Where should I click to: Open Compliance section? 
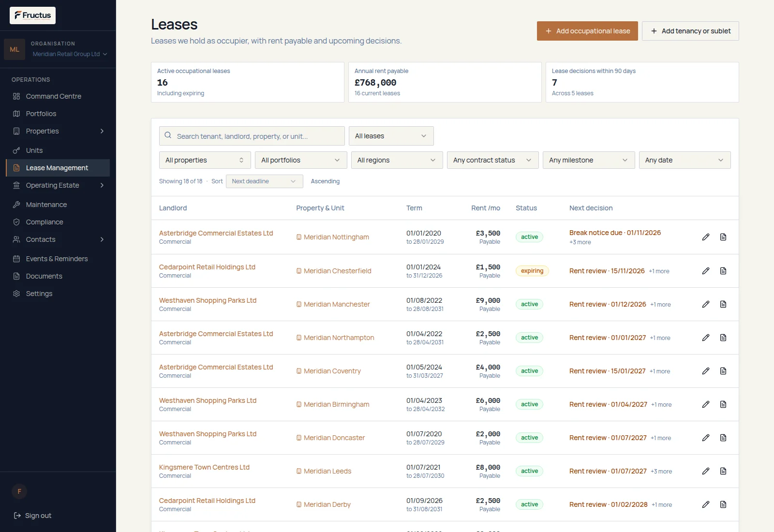[58, 222]
